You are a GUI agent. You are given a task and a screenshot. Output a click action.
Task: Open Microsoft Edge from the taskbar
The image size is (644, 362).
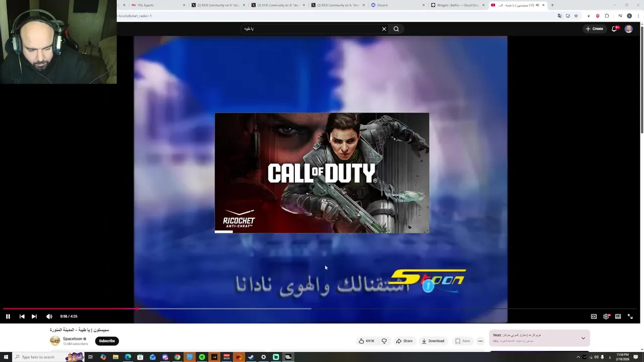[128, 357]
